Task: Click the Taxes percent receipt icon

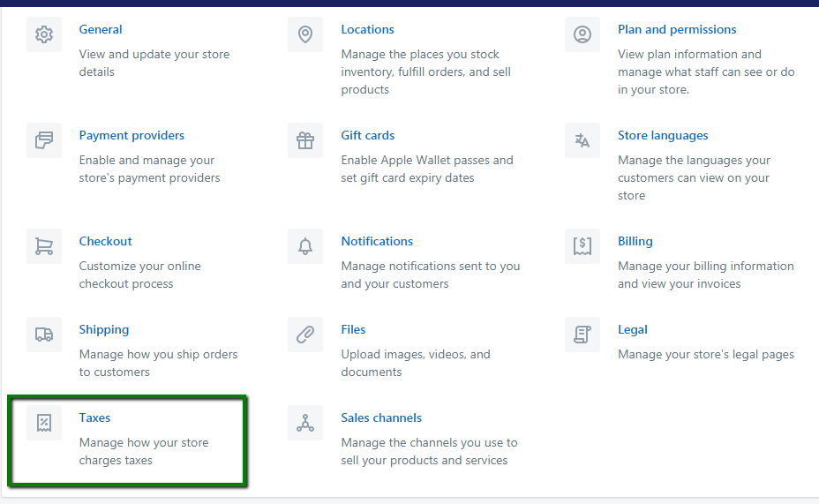Action: click(x=44, y=423)
